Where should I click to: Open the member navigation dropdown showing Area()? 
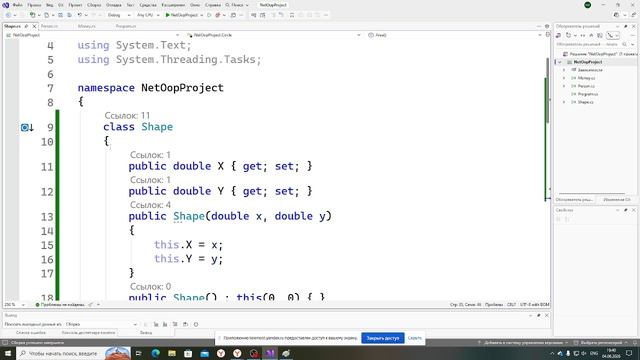click(455, 35)
